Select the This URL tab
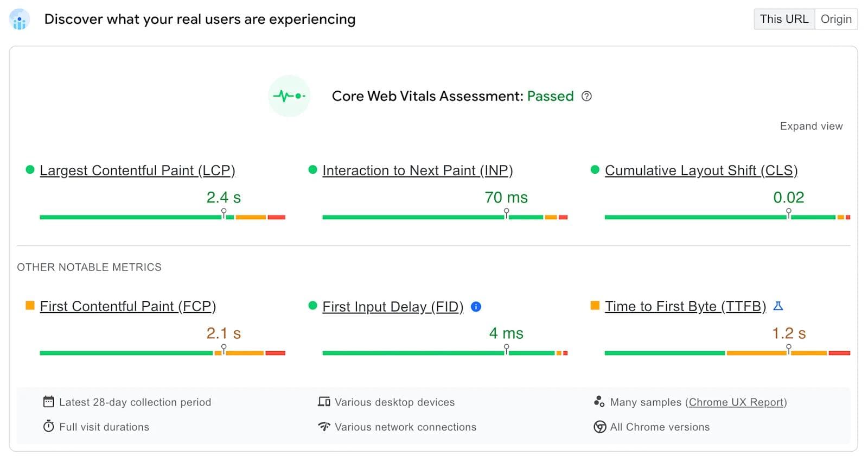The image size is (868, 462). pyautogui.click(x=783, y=19)
